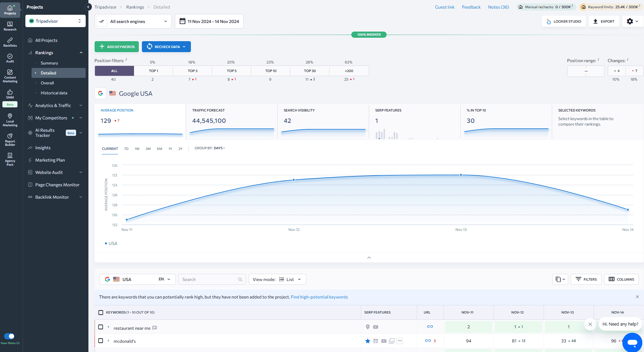
Task: Click the video SERP feature for mcdonald's
Action: pyautogui.click(x=384, y=341)
